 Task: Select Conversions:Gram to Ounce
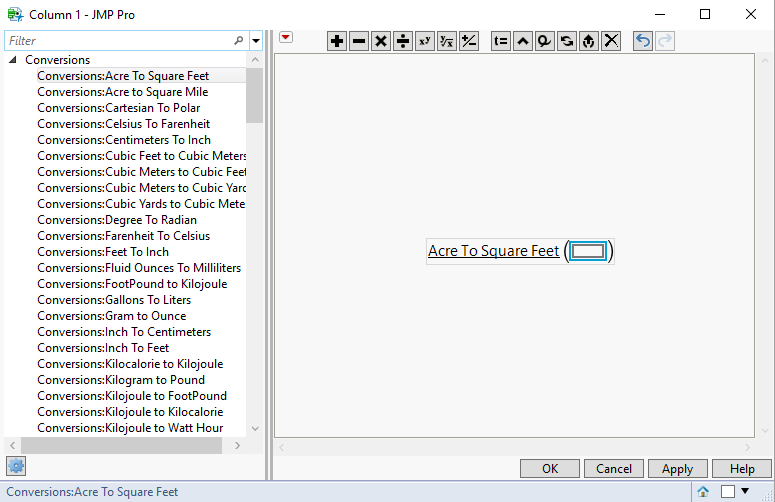(112, 316)
